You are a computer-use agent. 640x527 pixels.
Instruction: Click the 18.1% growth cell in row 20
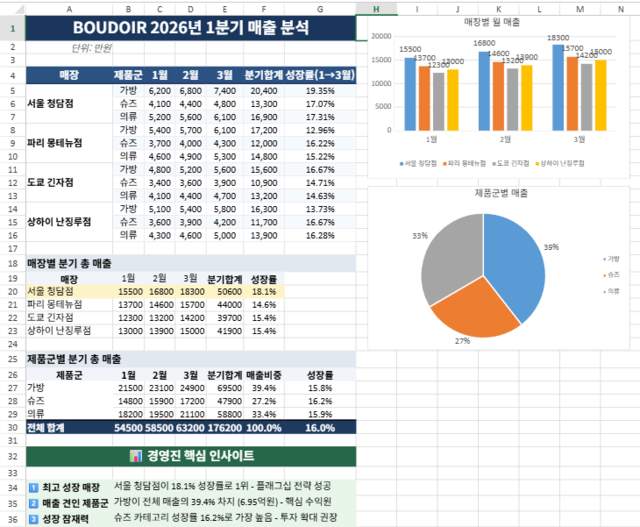tap(264, 291)
